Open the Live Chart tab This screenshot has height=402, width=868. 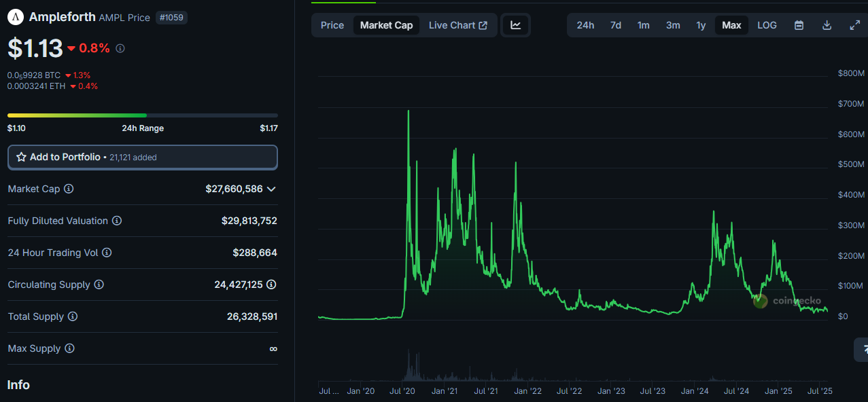pyautogui.click(x=458, y=25)
